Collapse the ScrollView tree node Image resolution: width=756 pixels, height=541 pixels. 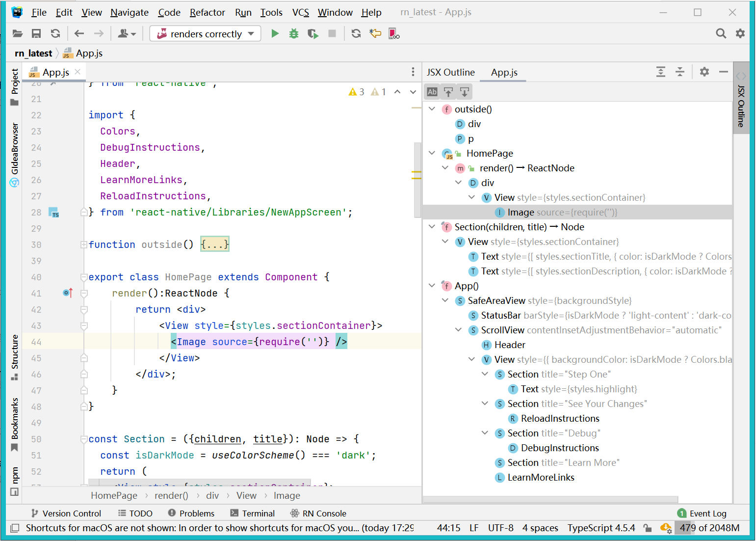coord(459,330)
